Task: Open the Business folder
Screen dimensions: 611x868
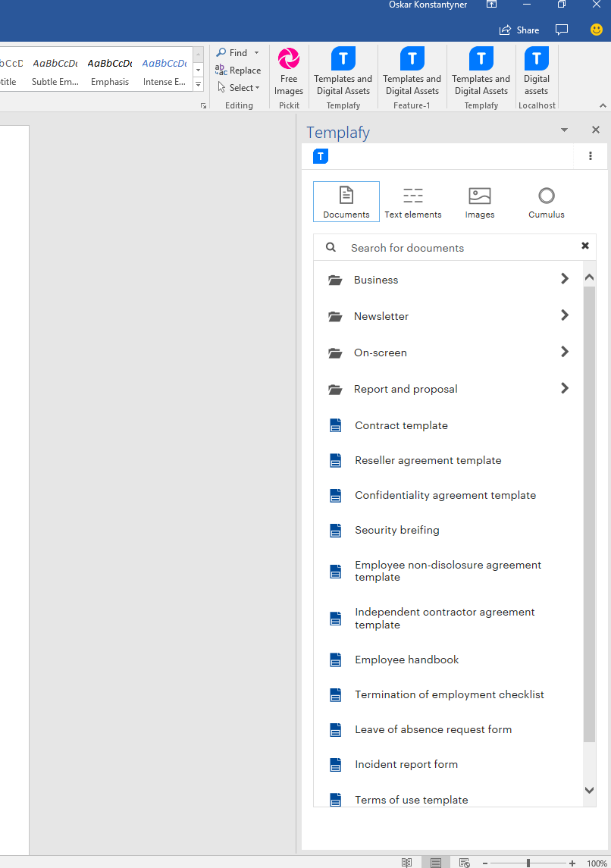Action: click(x=448, y=280)
